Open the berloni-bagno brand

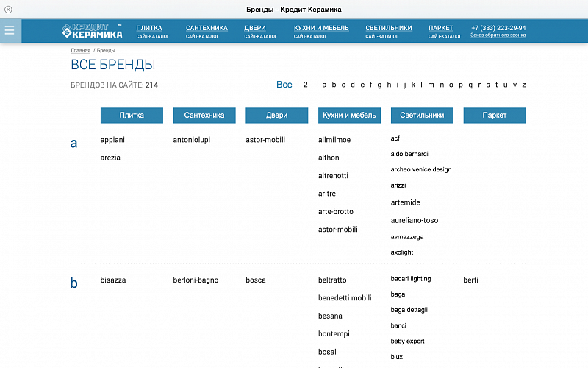(x=196, y=280)
